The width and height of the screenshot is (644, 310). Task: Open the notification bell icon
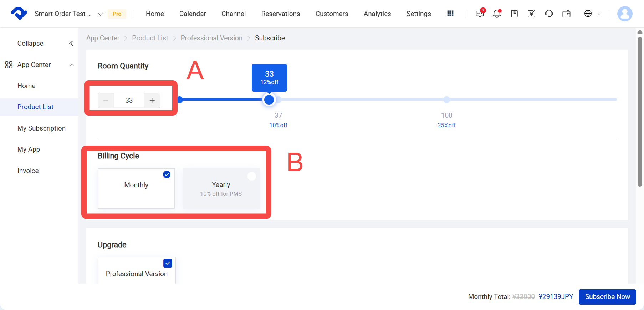[x=497, y=14]
